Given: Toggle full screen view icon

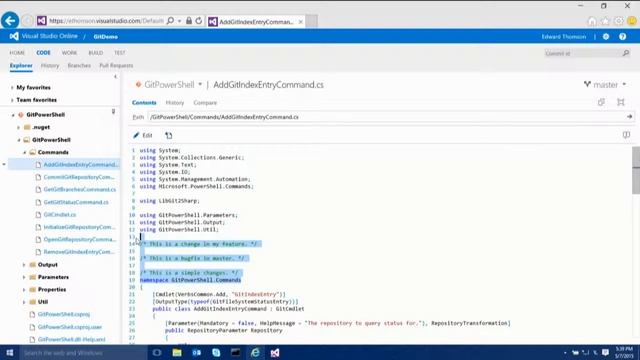Looking at the screenshot, I should [620, 102].
